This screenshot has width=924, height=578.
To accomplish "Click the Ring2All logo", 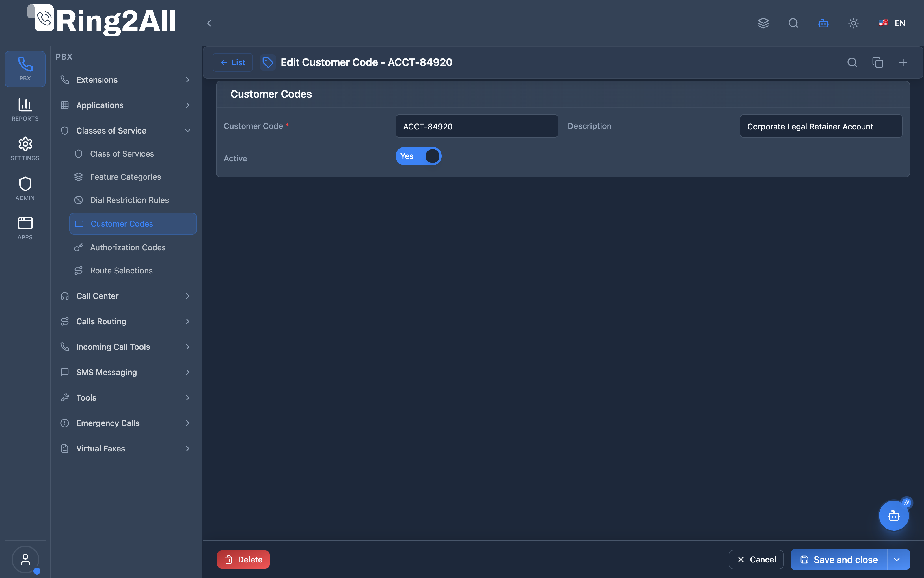I will (102, 21).
